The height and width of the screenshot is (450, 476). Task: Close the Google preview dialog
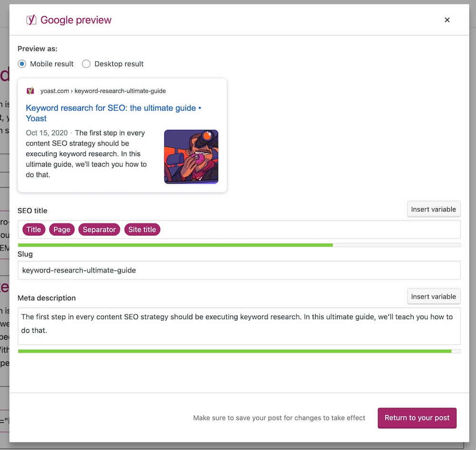pos(447,20)
